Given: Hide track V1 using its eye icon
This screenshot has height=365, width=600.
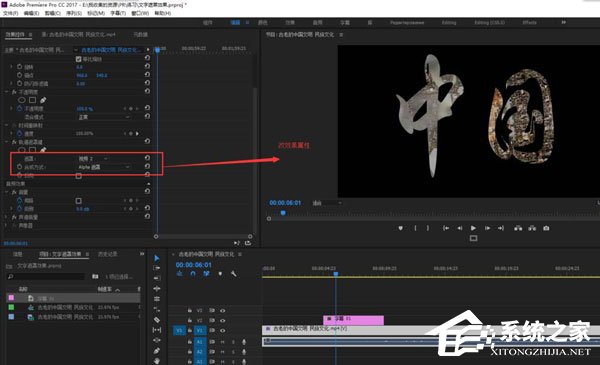Looking at the screenshot, I should (222, 330).
